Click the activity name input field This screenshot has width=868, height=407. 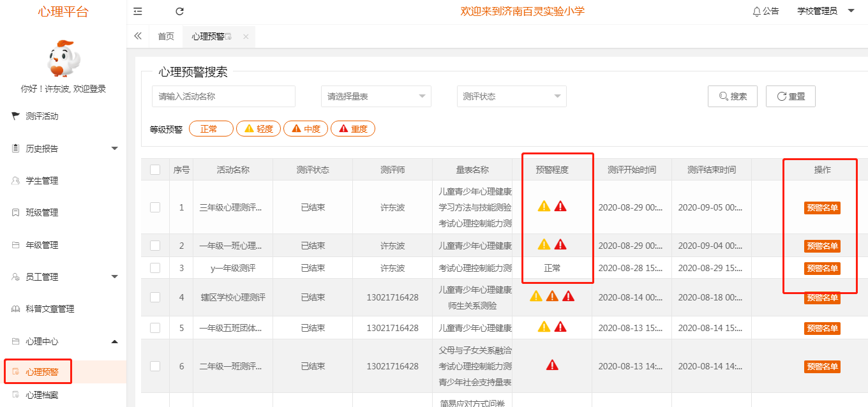point(223,96)
